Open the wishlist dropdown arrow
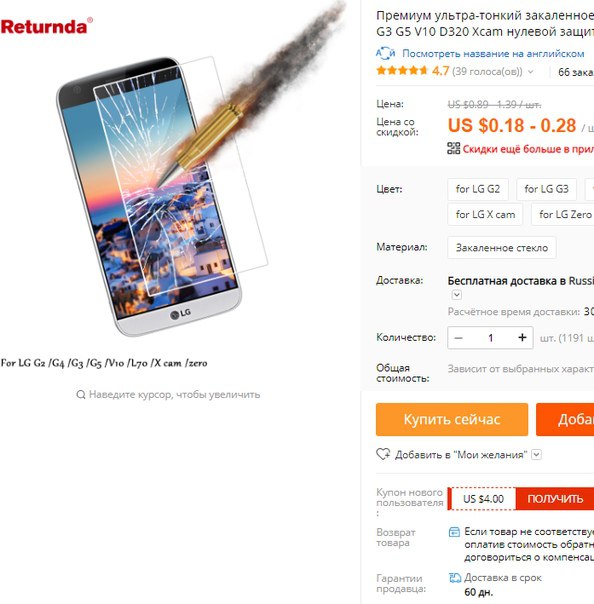Screen dimensions: 594x604 (536, 455)
